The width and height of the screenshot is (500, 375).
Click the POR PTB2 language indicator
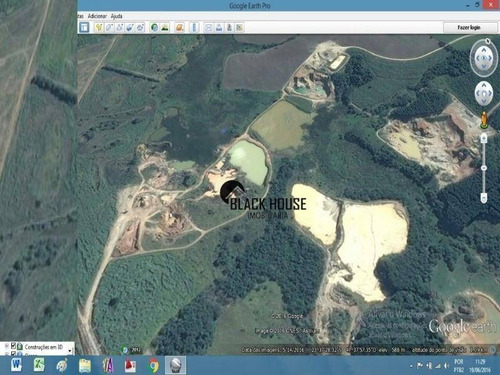coord(459,366)
